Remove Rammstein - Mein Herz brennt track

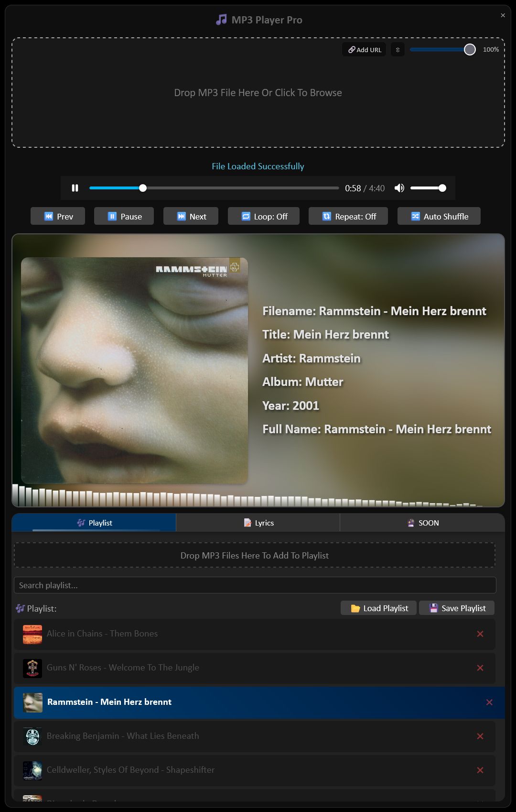tap(489, 702)
